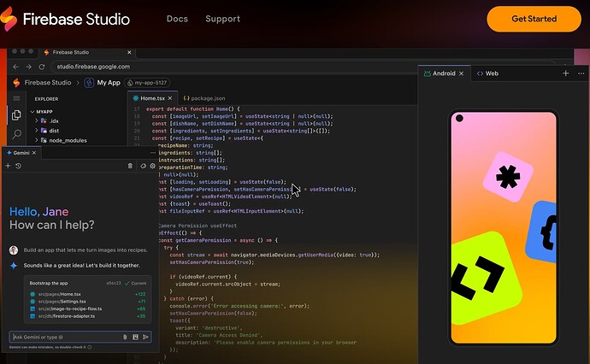Delete the Gemini conversation with trash icon

point(130,166)
